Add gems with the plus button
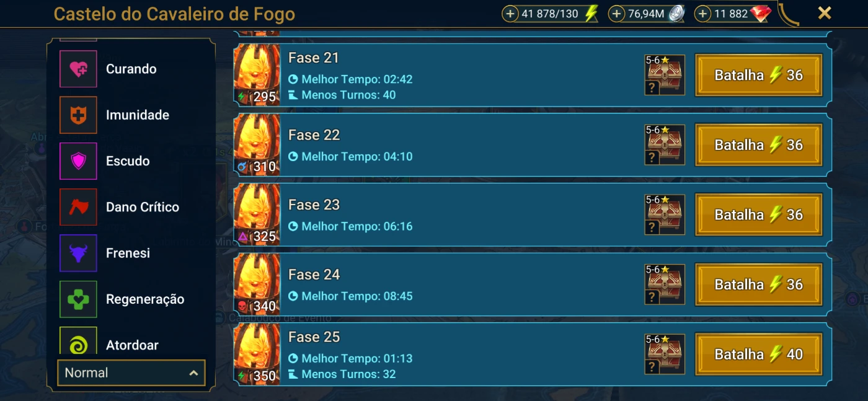Image resolution: width=868 pixels, height=401 pixels. 702,14
